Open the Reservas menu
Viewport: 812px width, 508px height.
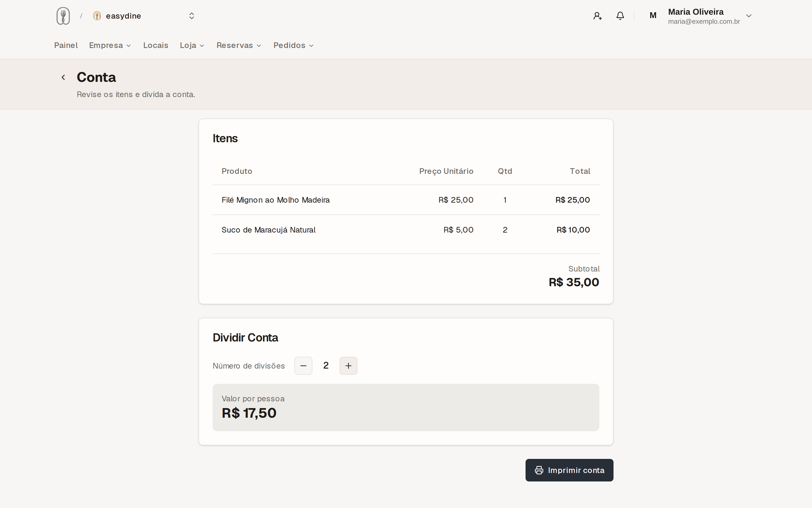point(239,45)
